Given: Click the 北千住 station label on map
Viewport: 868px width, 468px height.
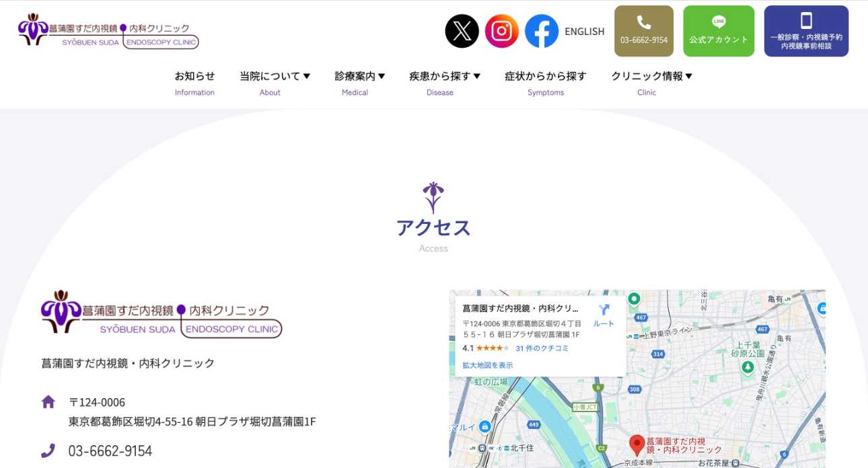Looking at the screenshot, I should 521,447.
